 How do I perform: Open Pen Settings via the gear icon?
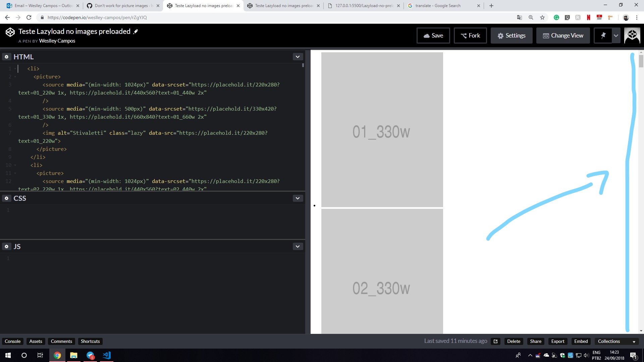click(x=501, y=35)
